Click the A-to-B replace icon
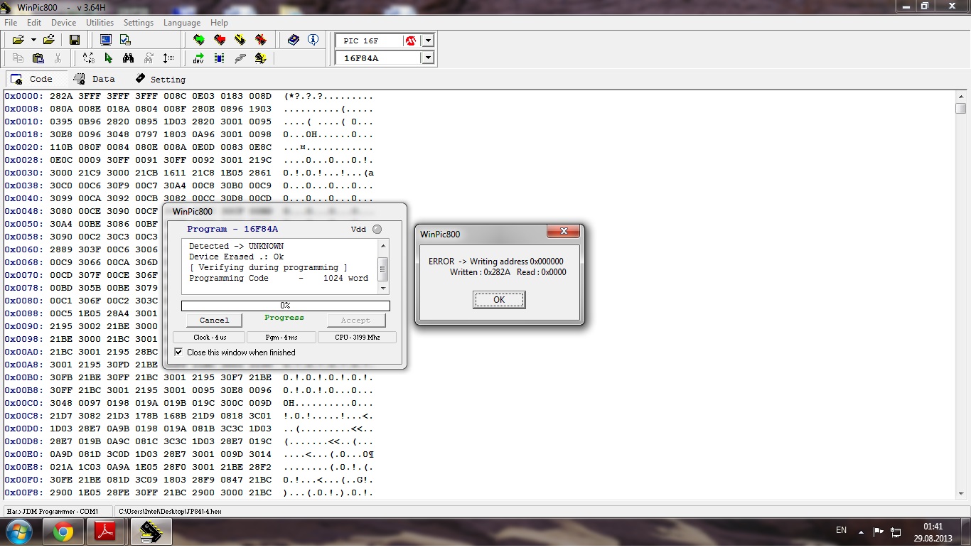The height and width of the screenshot is (560, 971). [88, 58]
